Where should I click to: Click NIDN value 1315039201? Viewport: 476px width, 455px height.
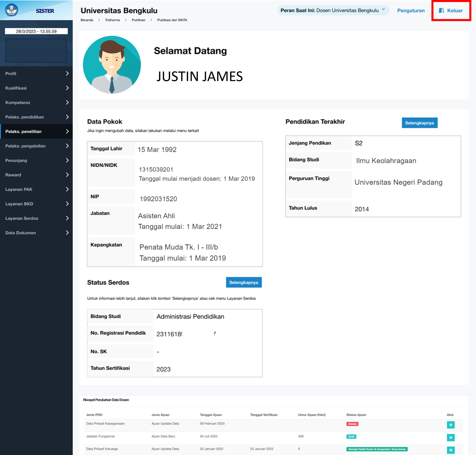[x=156, y=169]
